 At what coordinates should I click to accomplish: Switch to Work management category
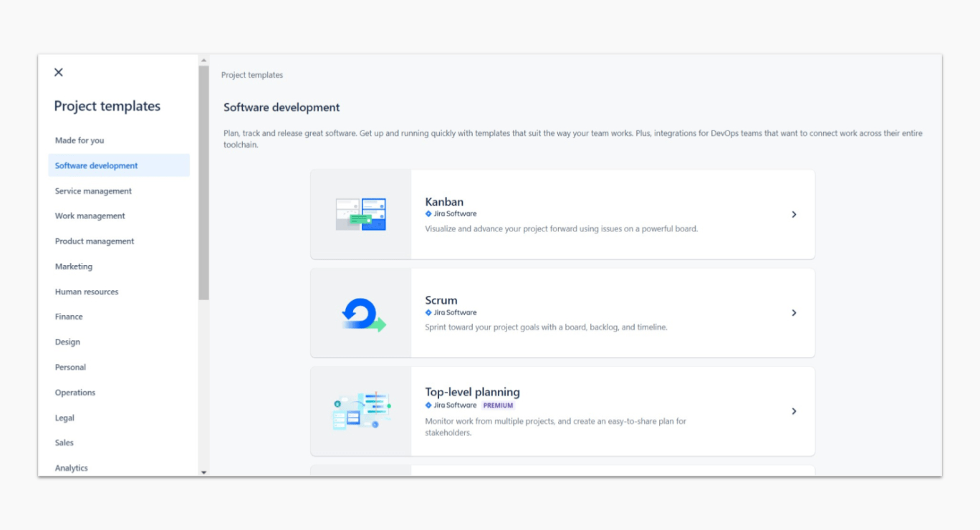[x=90, y=216]
